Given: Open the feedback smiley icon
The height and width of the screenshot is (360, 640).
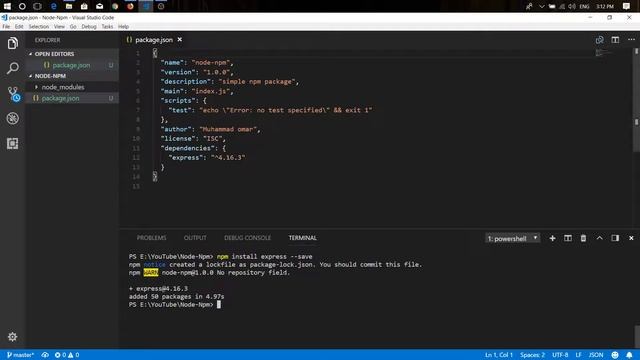Looking at the screenshot, I should [x=615, y=355].
